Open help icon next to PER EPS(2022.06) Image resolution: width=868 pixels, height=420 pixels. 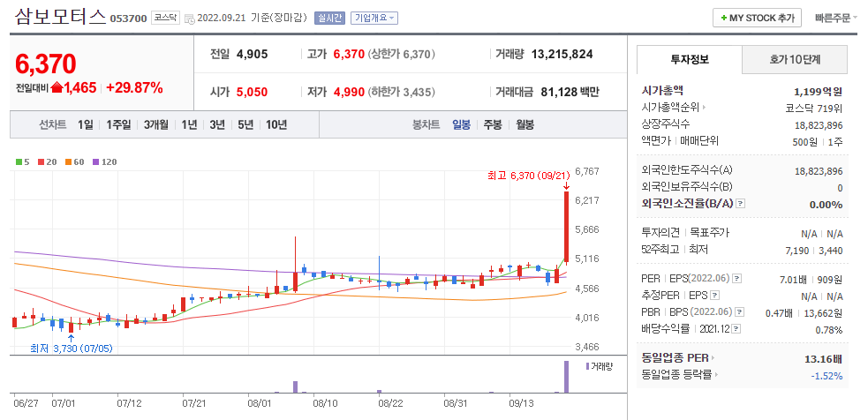(737, 278)
